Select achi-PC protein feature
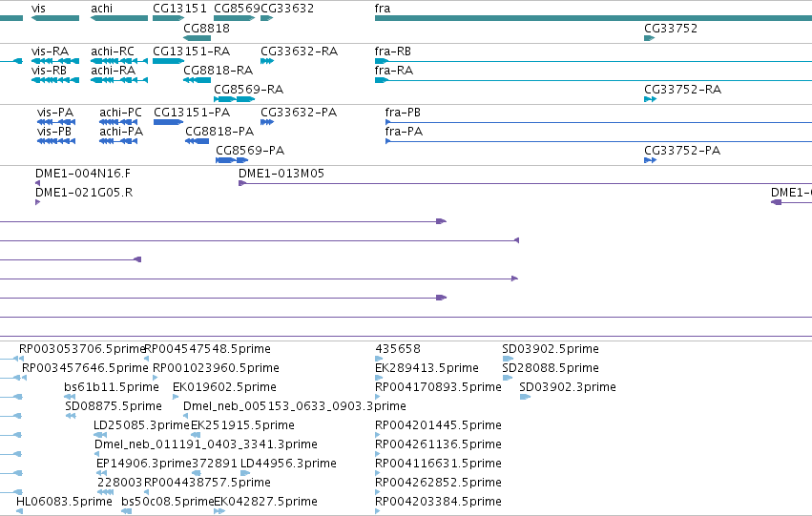Image resolution: width=812 pixels, height=516 pixels. [x=118, y=122]
